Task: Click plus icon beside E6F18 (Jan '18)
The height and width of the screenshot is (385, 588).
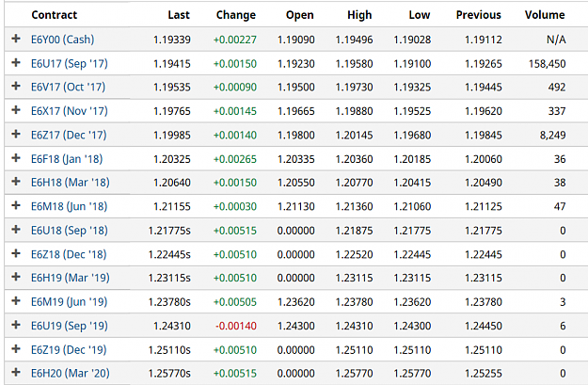Action: pos(16,158)
